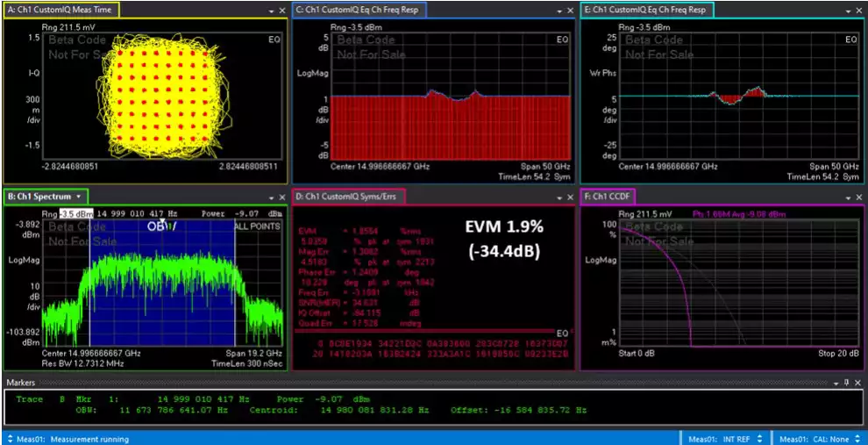The width and height of the screenshot is (868, 445).
Task: Open trace E panel options arrow
Action: tap(848, 11)
